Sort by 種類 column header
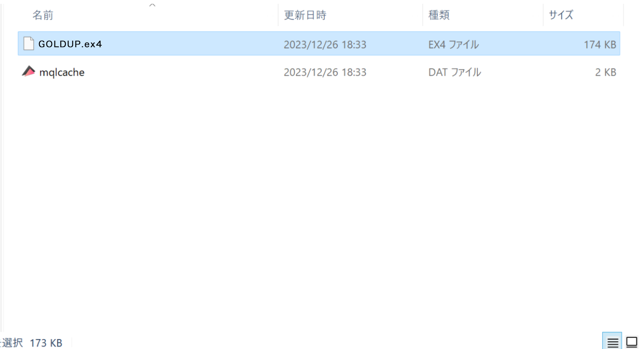The height and width of the screenshot is (349, 644). [x=439, y=15]
